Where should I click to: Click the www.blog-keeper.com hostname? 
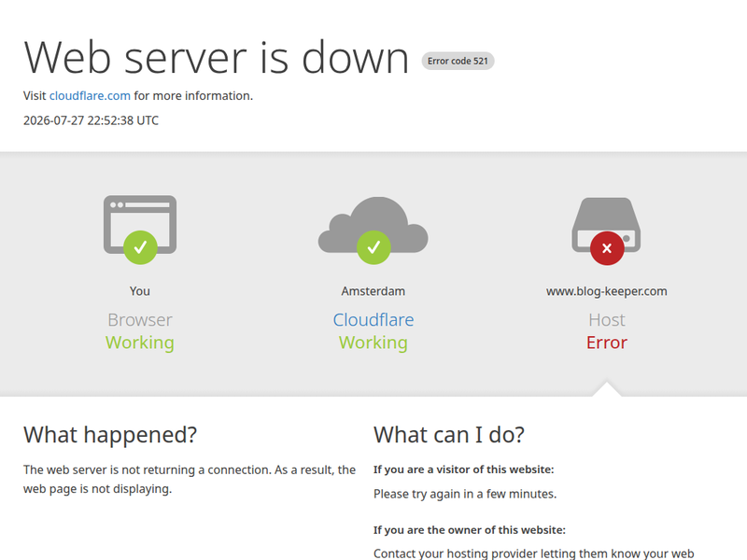point(606,291)
